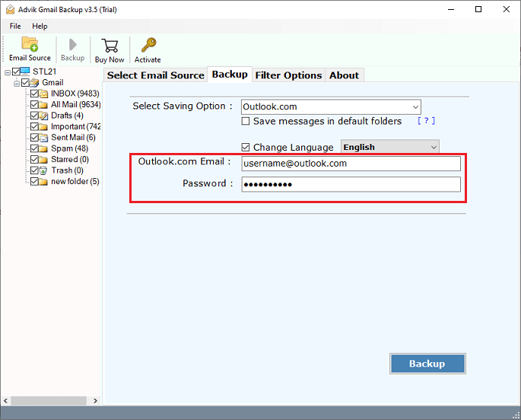Screen dimensions: 521x420
Task: Click the Important folder icon
Action: tap(43, 126)
